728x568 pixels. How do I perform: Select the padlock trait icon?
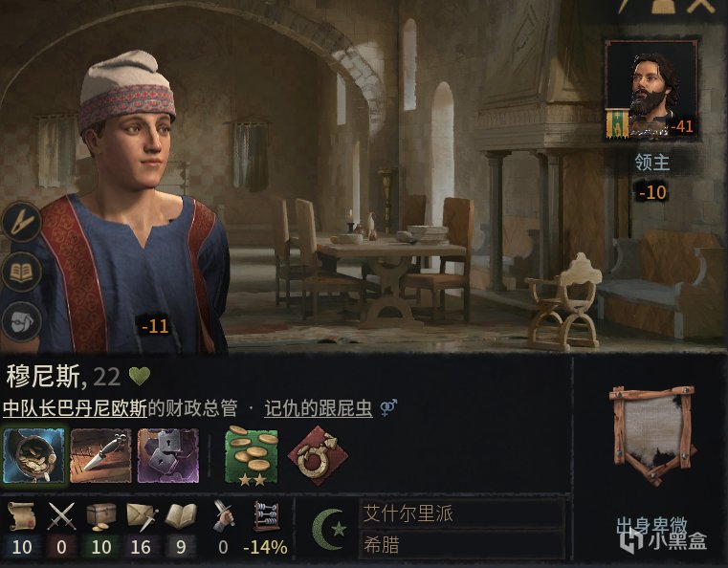[x=168, y=456]
